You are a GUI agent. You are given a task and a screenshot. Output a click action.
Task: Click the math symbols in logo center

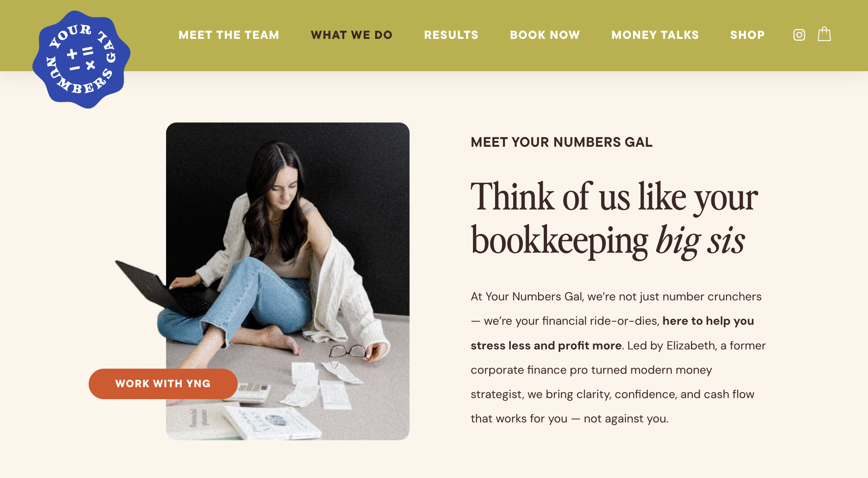pyautogui.click(x=81, y=58)
